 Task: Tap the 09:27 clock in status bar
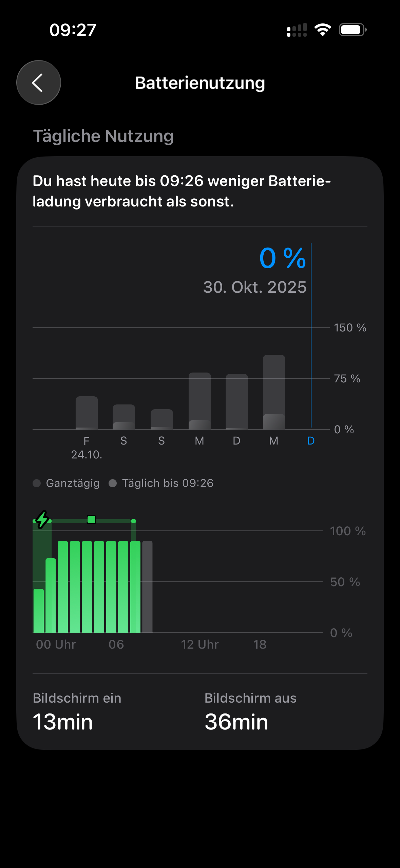tap(73, 30)
